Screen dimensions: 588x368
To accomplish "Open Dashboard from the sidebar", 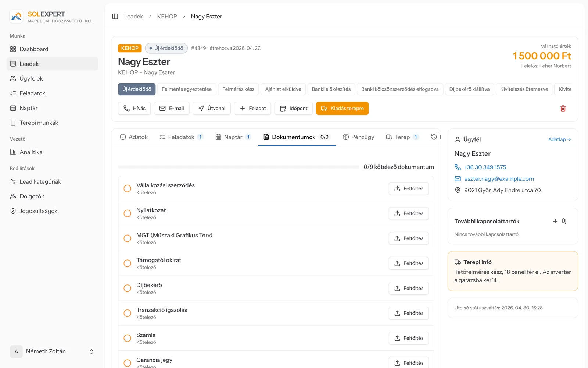I will click(x=52, y=49).
